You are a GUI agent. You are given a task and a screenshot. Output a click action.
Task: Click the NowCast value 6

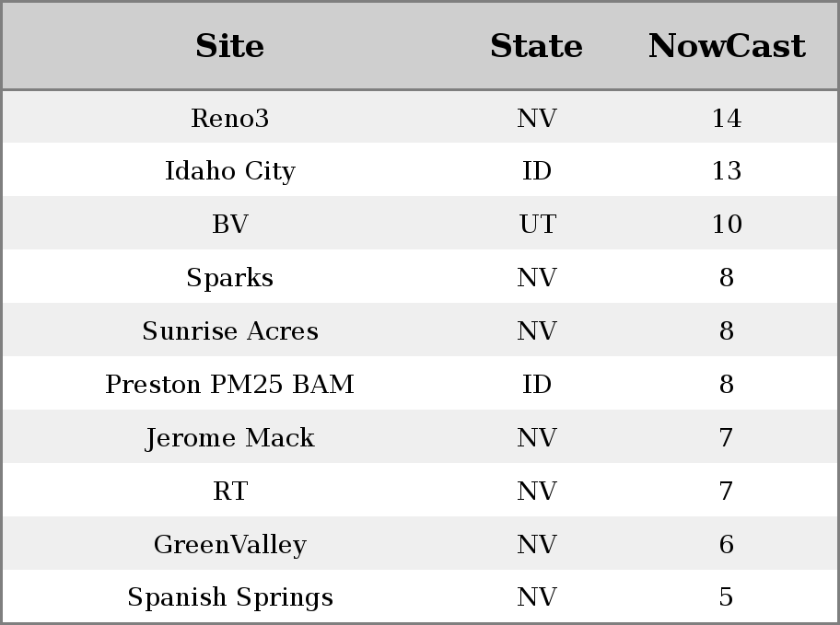(726, 544)
